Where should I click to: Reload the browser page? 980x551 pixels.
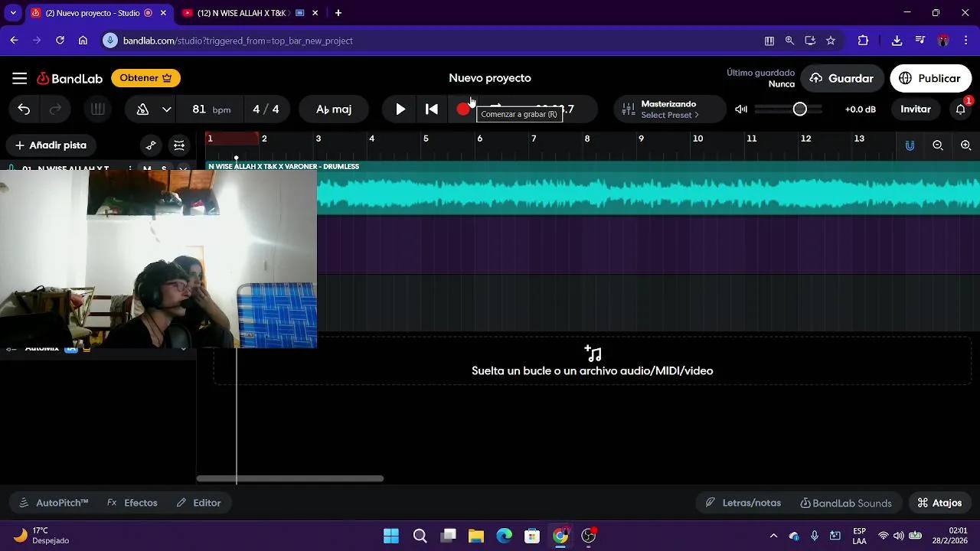pos(60,41)
